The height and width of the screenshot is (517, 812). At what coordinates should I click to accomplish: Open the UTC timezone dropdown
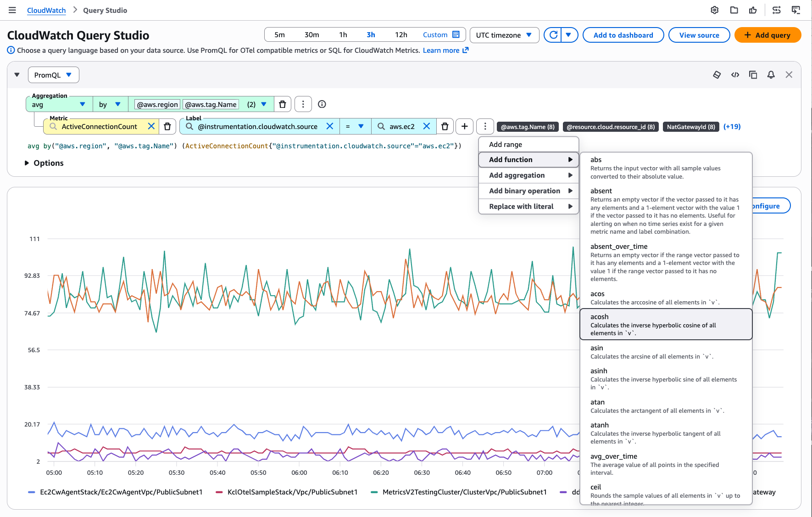(x=504, y=35)
